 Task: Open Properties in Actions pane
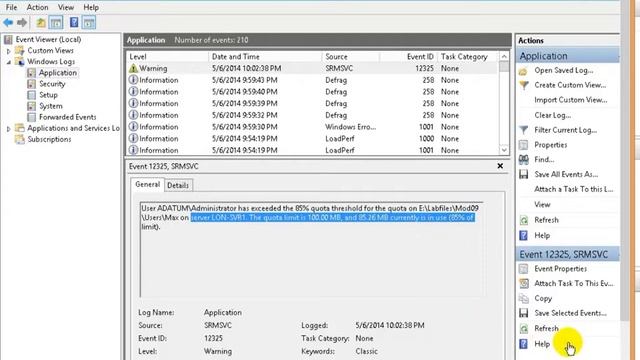551,145
